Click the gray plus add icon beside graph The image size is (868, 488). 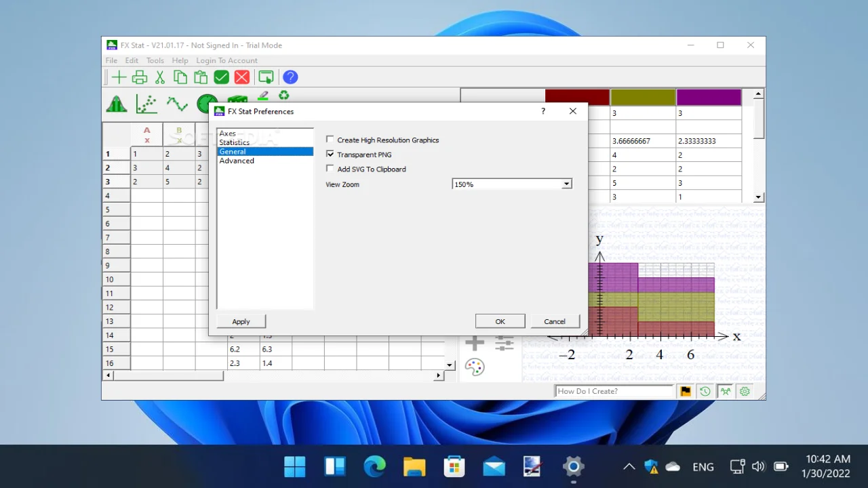(475, 343)
